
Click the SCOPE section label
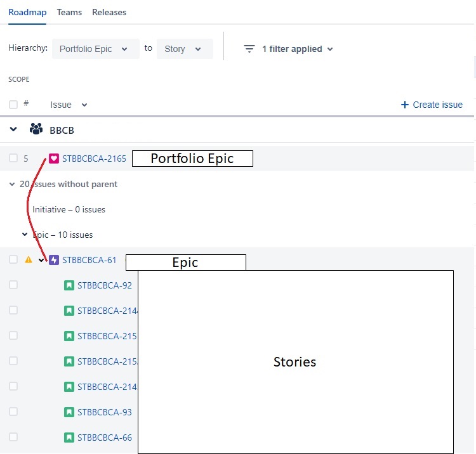[19, 79]
